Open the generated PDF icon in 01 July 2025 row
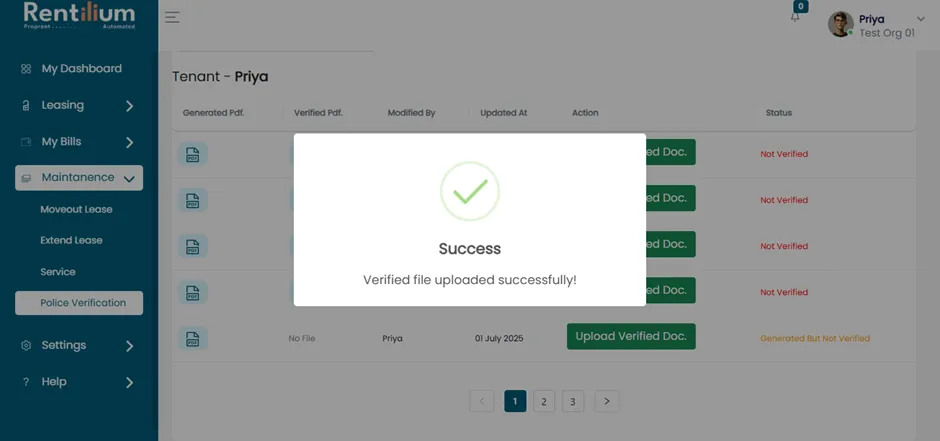Screen dimensions: 940x441 [192, 339]
